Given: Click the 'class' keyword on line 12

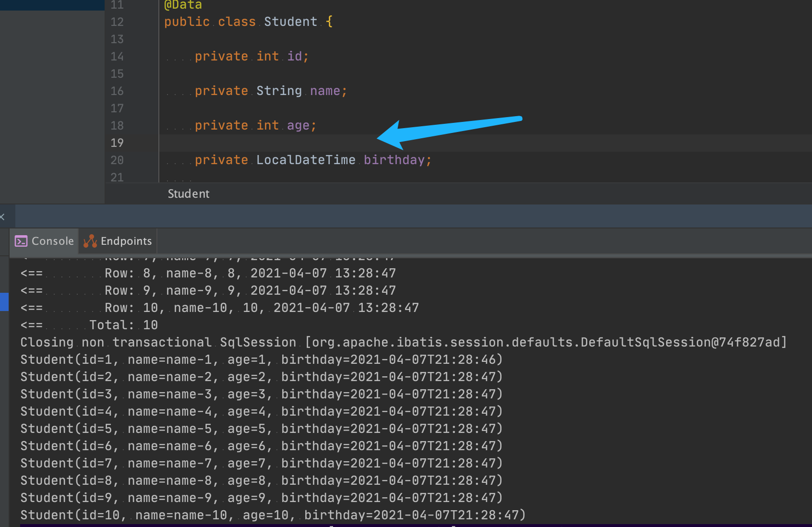Looking at the screenshot, I should tap(237, 22).
